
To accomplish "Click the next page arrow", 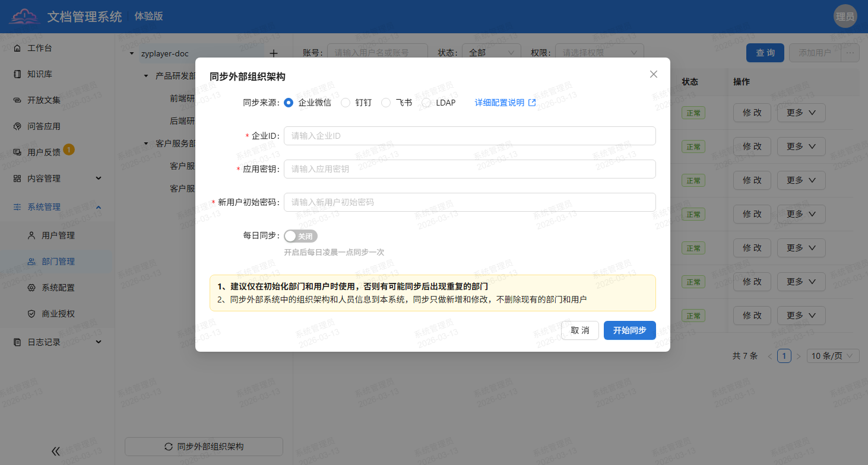I will coord(799,356).
